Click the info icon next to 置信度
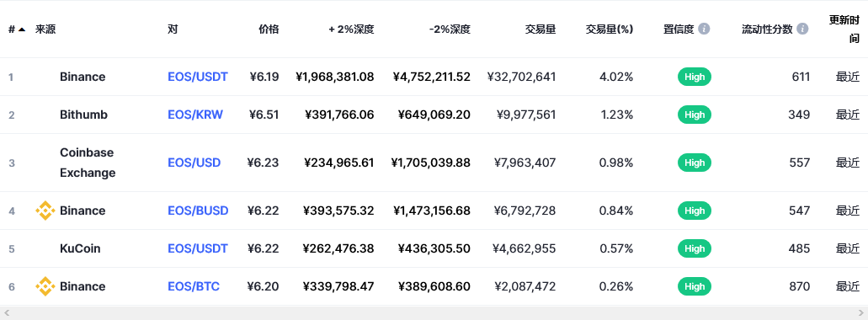The image size is (868, 320). point(704,29)
